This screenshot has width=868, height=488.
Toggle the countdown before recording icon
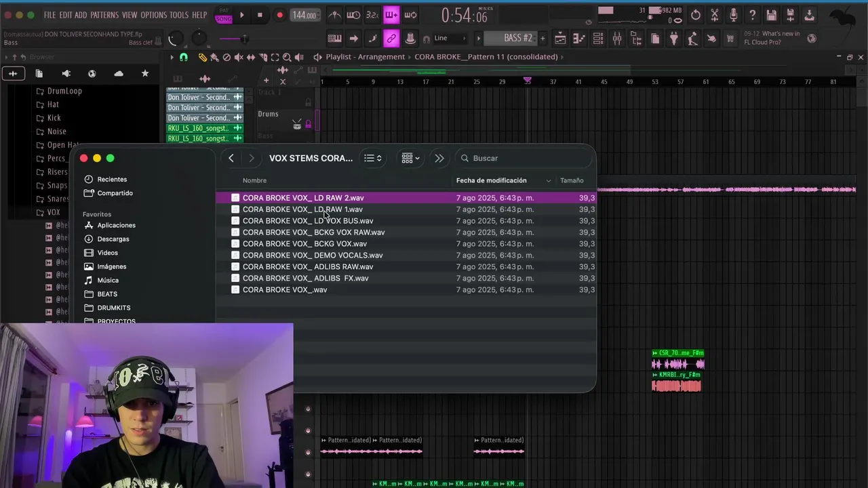(372, 15)
